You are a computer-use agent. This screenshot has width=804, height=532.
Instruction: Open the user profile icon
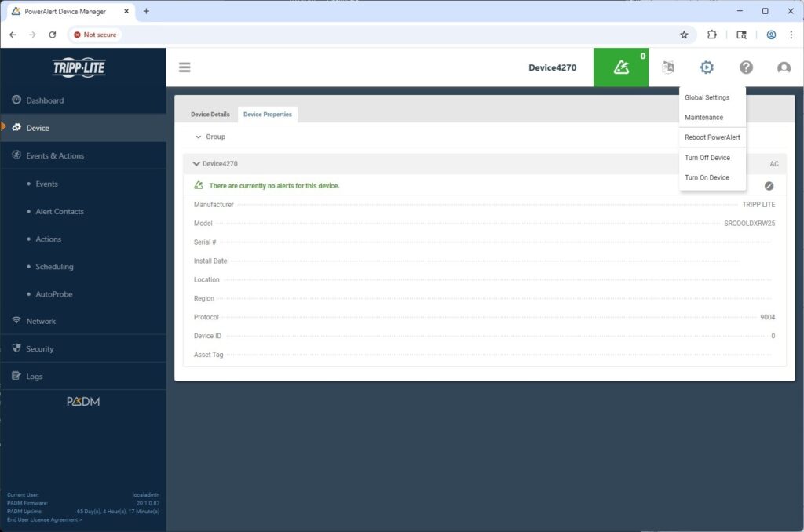[x=784, y=67]
